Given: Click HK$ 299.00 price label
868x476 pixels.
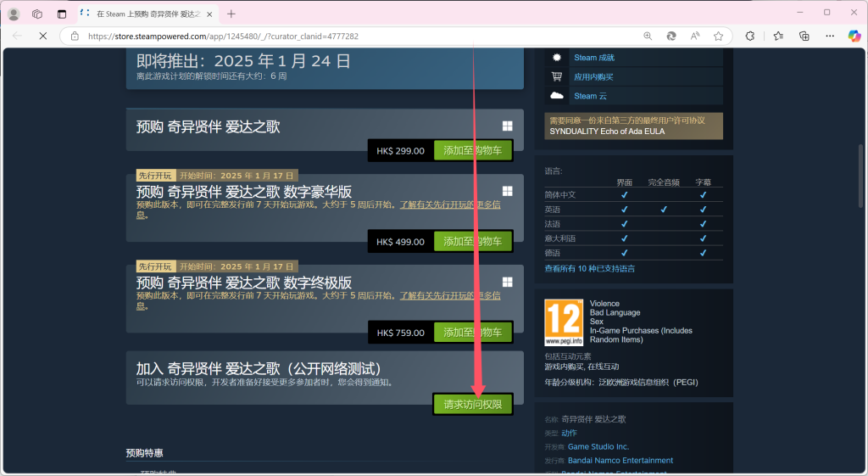Looking at the screenshot, I should (x=400, y=151).
